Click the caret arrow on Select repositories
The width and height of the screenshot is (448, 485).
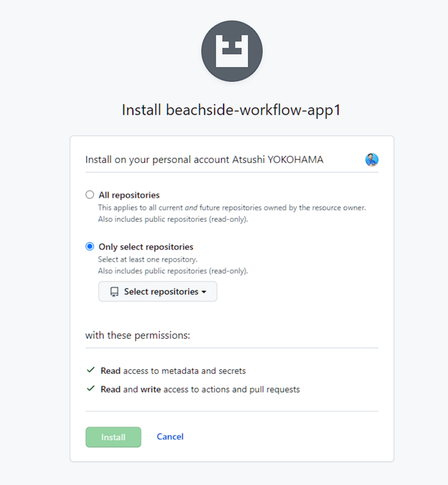[x=204, y=292]
